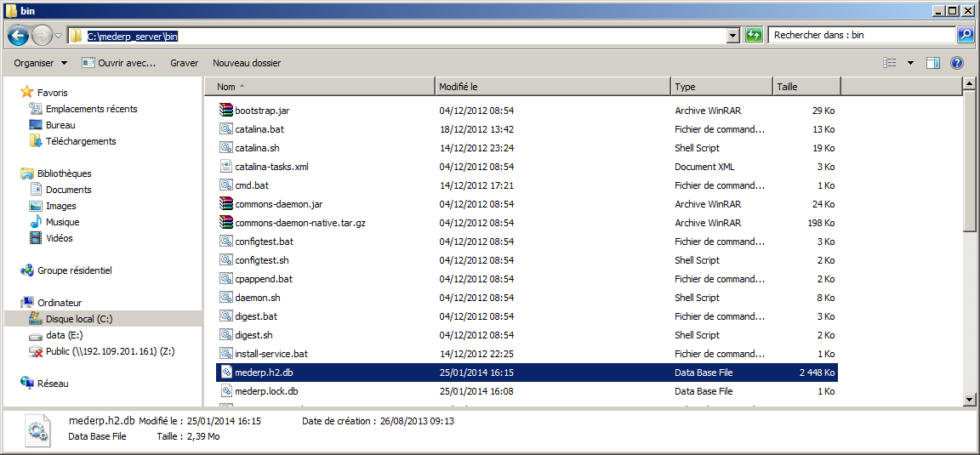Click the large mederp.h2.db details pane thumbnail

coord(38,430)
